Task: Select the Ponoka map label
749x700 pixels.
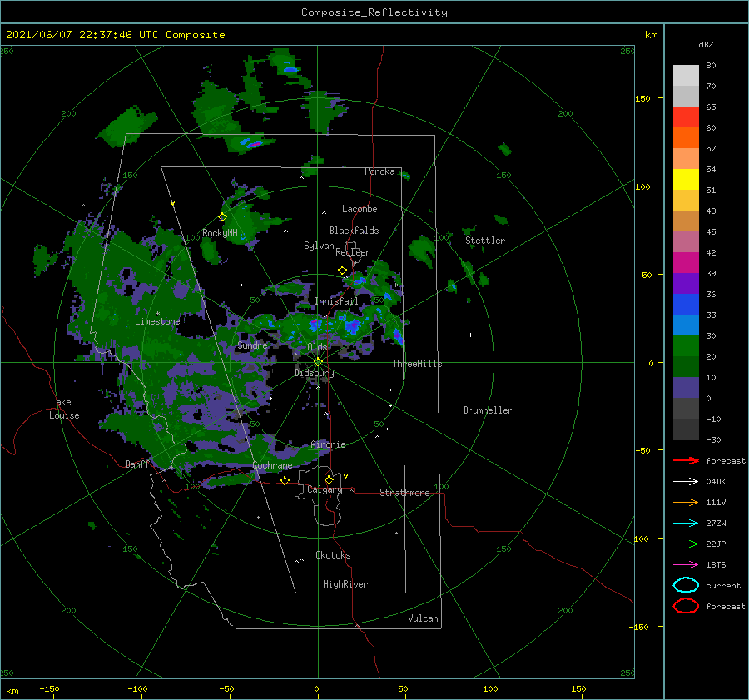Action: click(x=379, y=171)
